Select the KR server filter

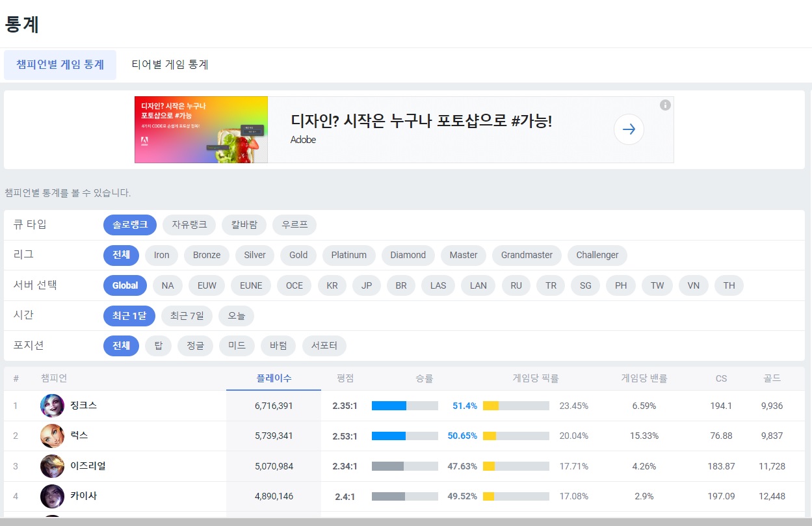tap(332, 285)
